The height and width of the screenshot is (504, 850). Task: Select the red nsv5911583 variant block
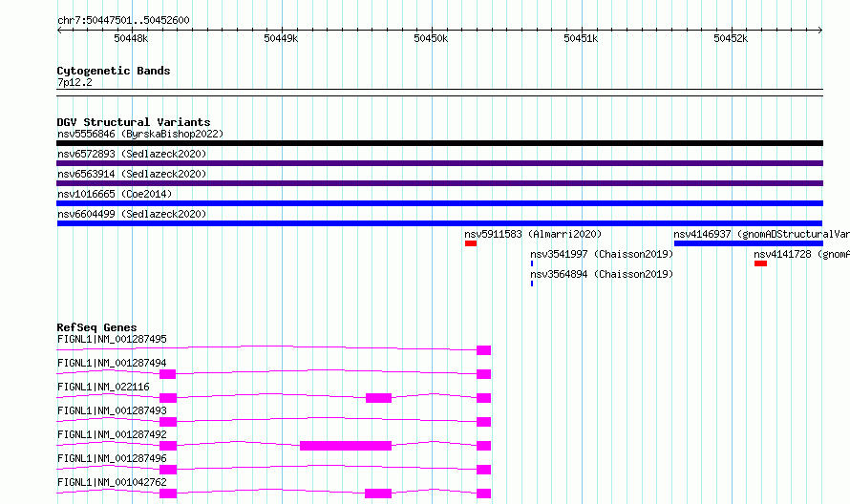pyautogui.click(x=471, y=243)
